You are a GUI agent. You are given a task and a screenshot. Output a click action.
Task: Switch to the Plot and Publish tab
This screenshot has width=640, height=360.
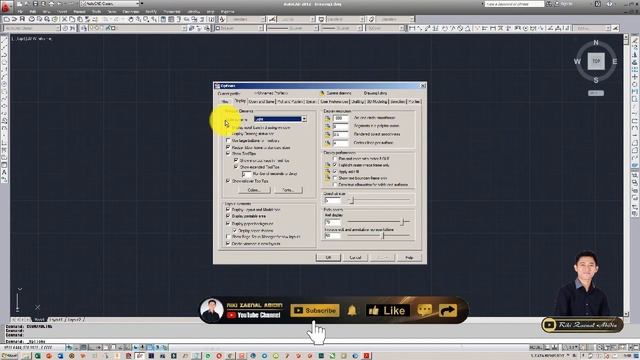pyautogui.click(x=290, y=102)
